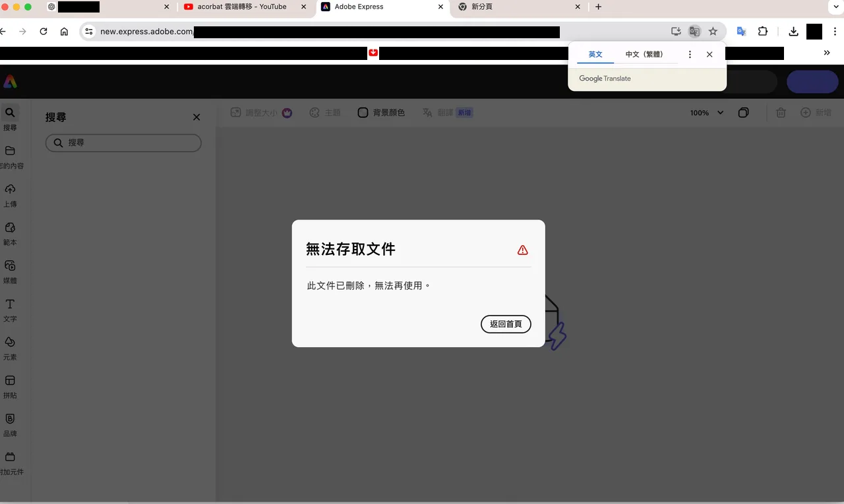Close the Google Translate popup
844x504 pixels.
tap(709, 55)
